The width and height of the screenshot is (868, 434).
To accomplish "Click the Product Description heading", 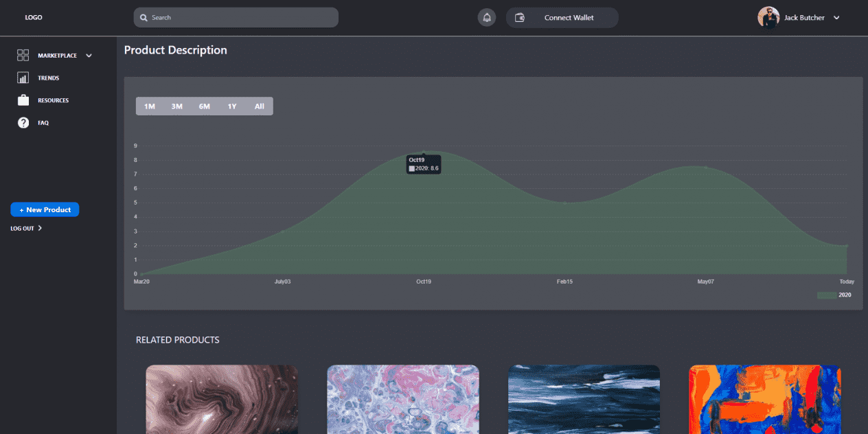I will [x=176, y=50].
